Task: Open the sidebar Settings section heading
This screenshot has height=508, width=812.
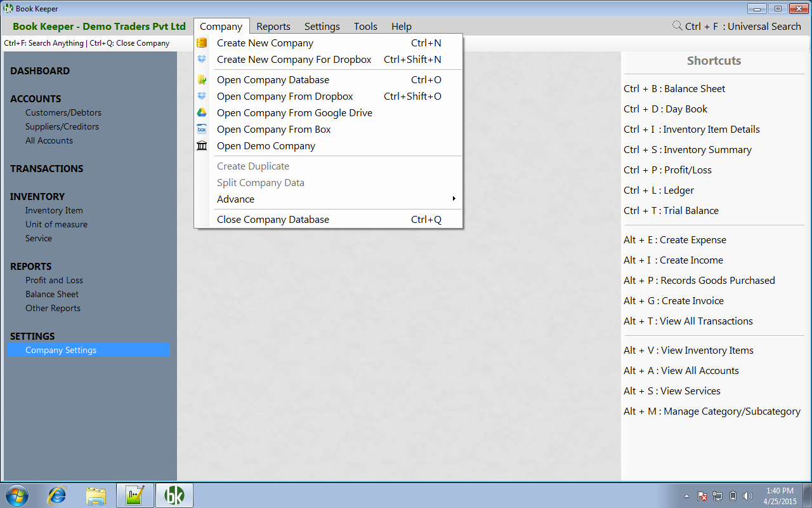Action: click(x=32, y=337)
